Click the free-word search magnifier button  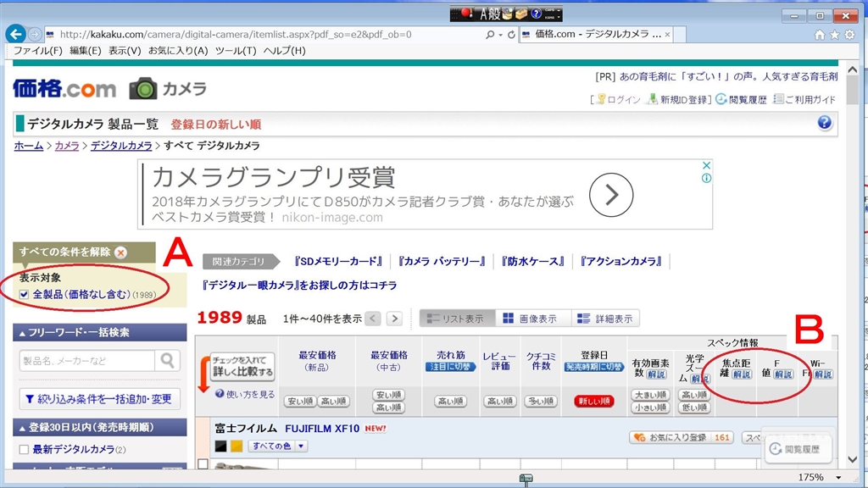pos(167,361)
